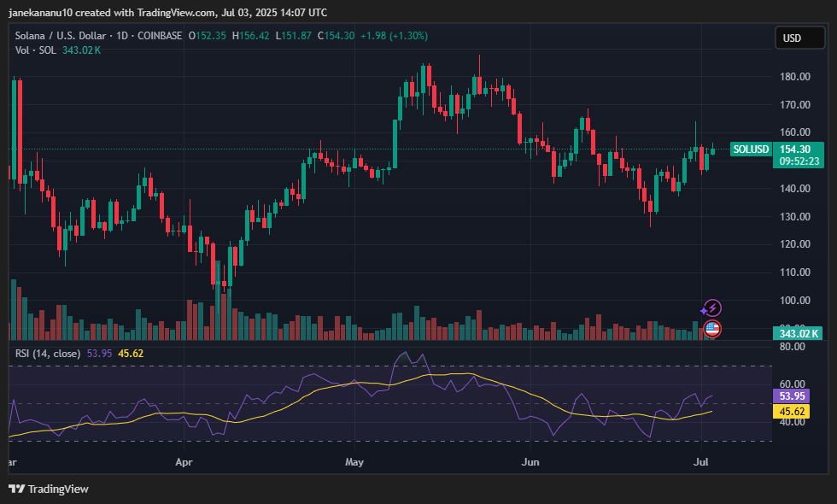Image resolution: width=837 pixels, height=504 pixels.
Task: Click the Vol · SOL indicator legend
Action: click(35, 50)
